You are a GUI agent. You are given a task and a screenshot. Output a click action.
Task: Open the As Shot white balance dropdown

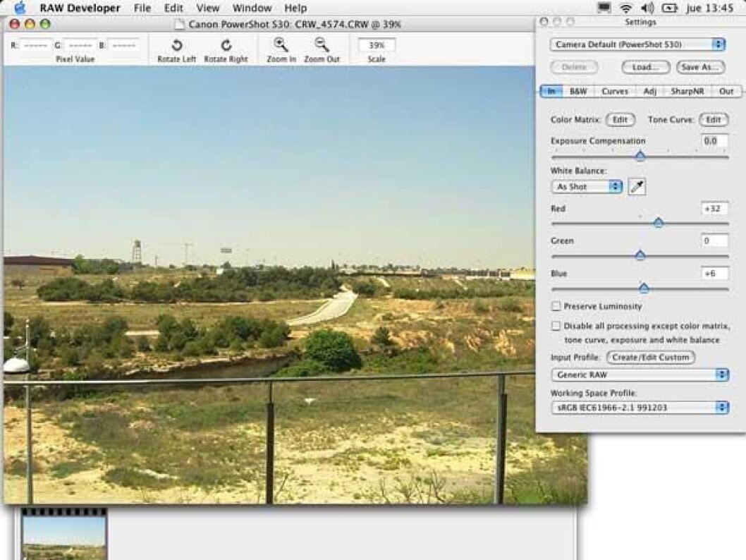(x=587, y=186)
